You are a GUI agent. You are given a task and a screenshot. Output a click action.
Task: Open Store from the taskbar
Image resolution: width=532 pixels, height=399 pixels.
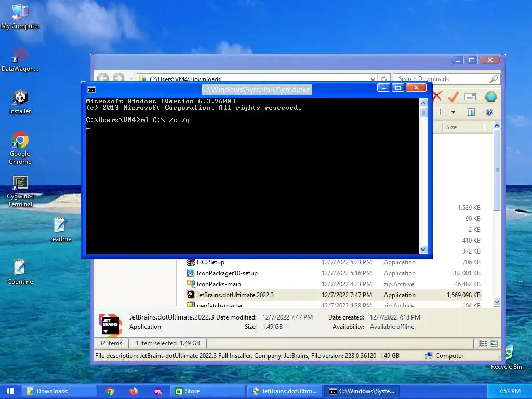pyautogui.click(x=207, y=391)
